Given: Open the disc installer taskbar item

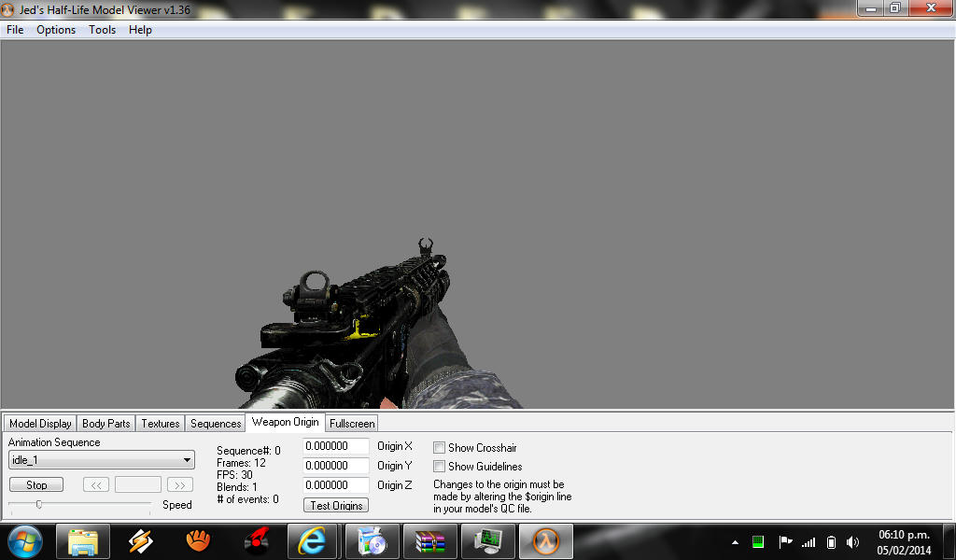Looking at the screenshot, I should (372, 541).
